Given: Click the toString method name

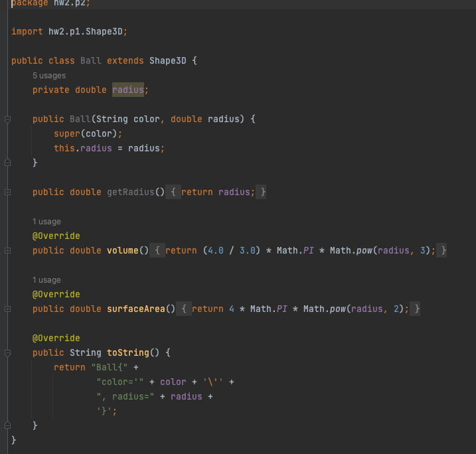Looking at the screenshot, I should click(128, 352).
